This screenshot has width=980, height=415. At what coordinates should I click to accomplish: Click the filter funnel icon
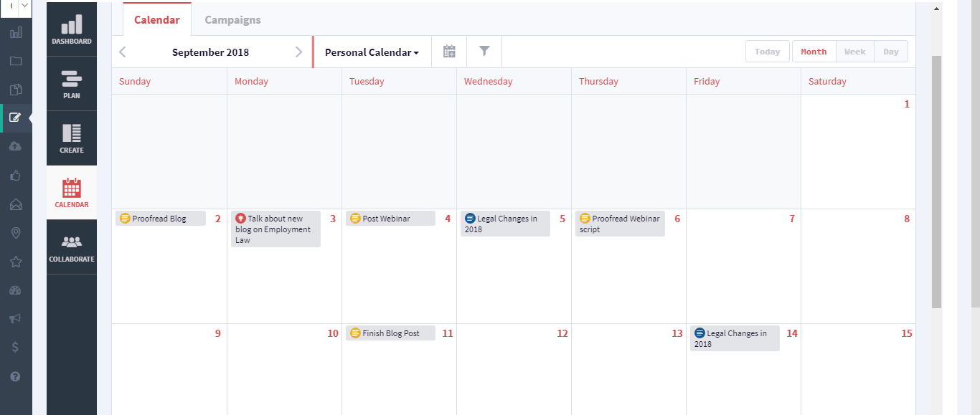point(484,52)
